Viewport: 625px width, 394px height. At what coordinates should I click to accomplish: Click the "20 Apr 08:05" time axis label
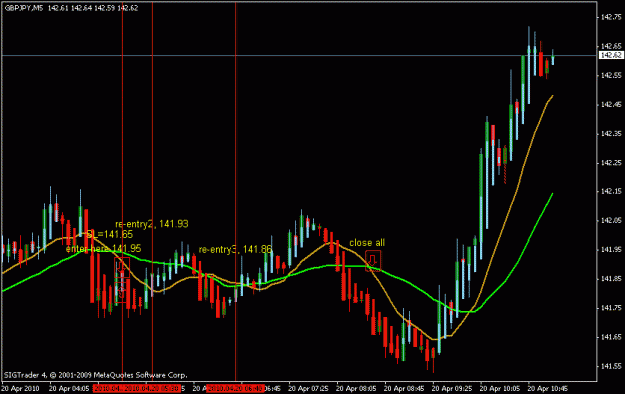pyautogui.click(x=356, y=388)
